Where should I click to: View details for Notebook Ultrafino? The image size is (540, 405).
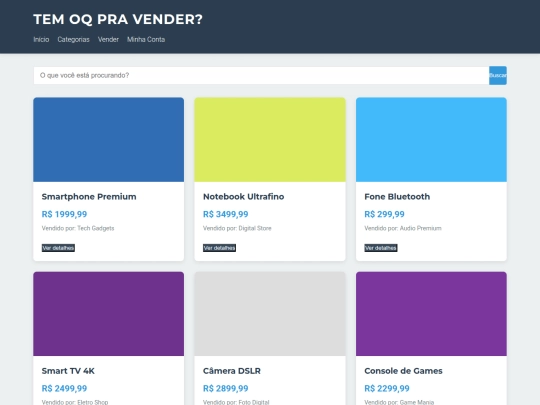[219, 248]
